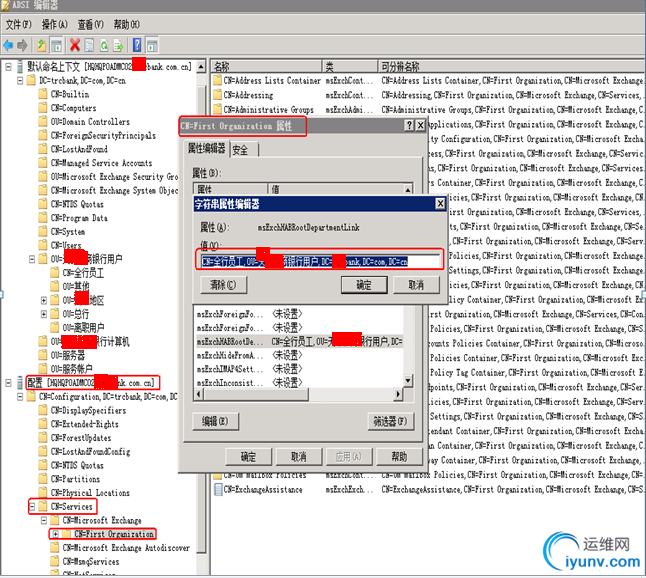Click the 值(V) input field

(320, 261)
